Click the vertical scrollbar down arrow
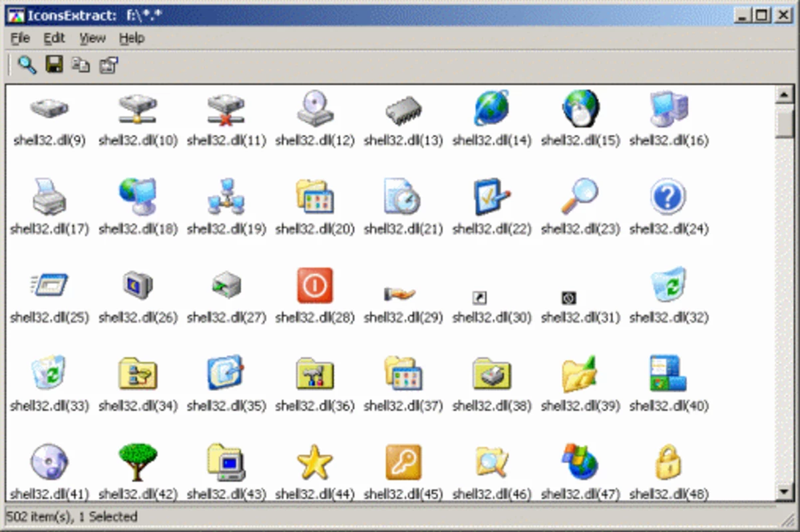Viewport: 800px width, 532px height. click(785, 492)
